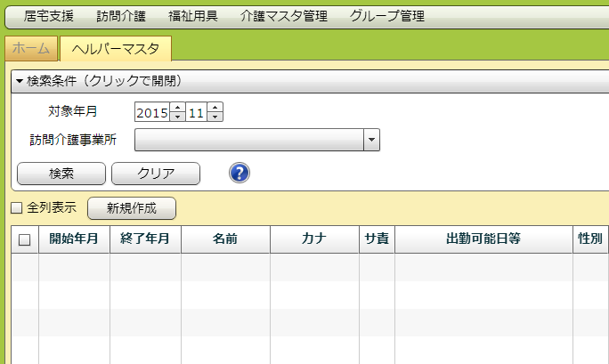This screenshot has height=364, width=609.
Task: Open the 訪問介護事業所 dropdown list
Action: pyautogui.click(x=371, y=140)
